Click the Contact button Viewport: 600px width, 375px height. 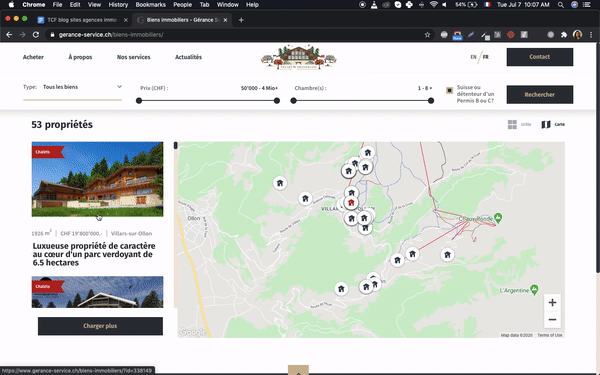pos(540,57)
